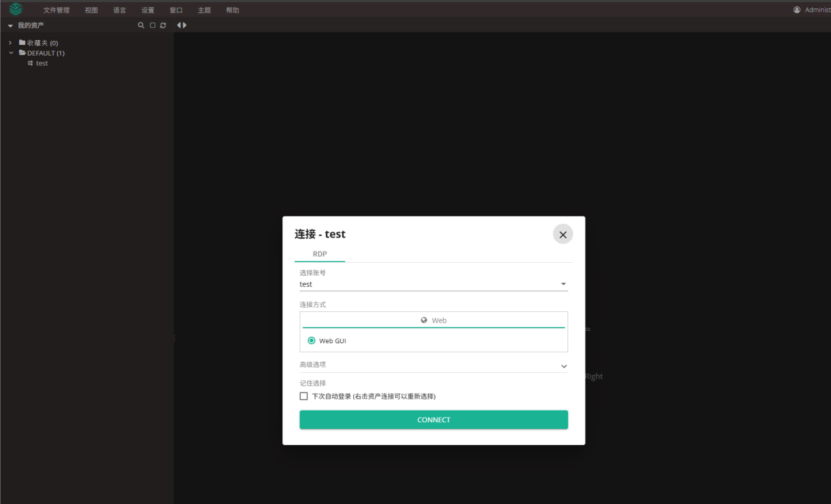Click the square icon beside search
This screenshot has height=504, width=831.
[153, 25]
